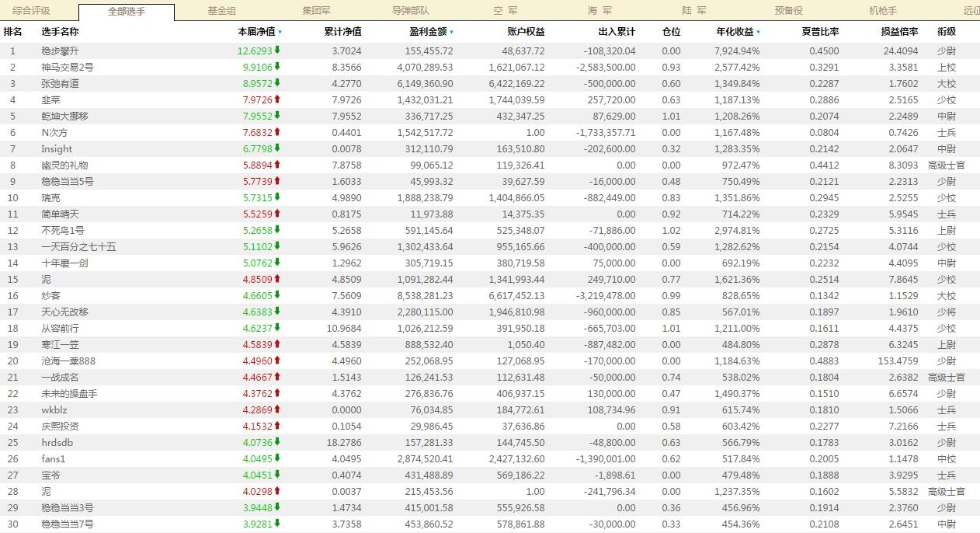Click the sort arrow on the 盈利金额 column header

point(451,33)
